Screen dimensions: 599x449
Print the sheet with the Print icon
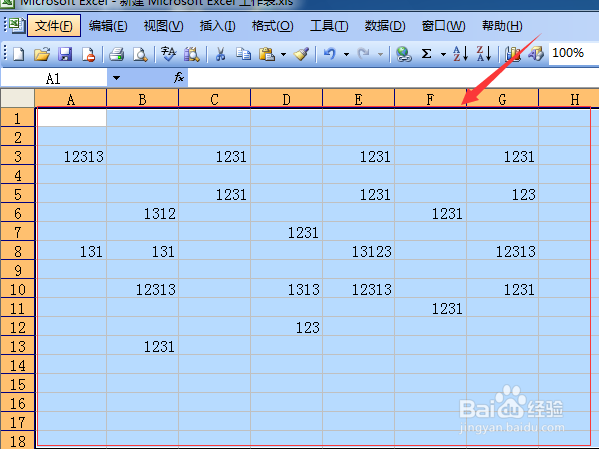[117, 54]
